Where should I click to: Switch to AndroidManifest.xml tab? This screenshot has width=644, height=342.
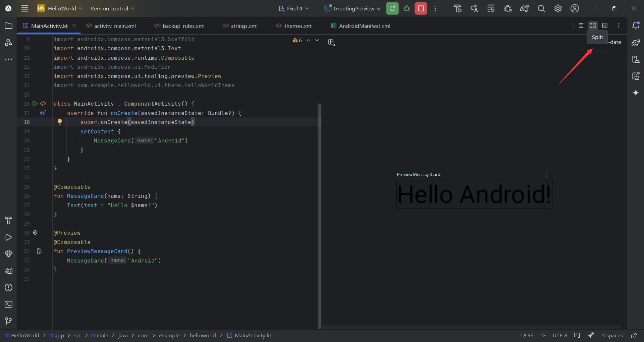(361, 26)
